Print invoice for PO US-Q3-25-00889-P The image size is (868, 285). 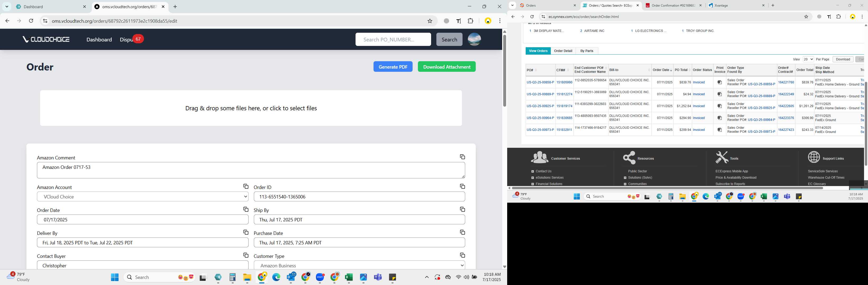(x=719, y=94)
